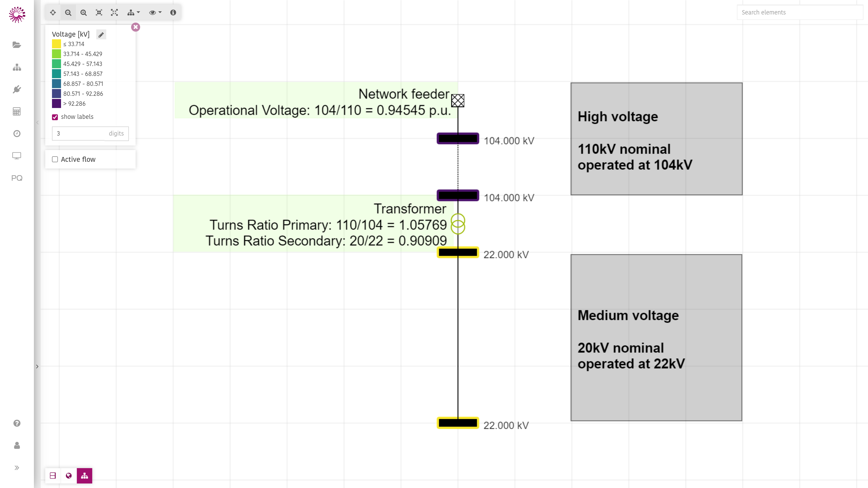
Task: Click the application logo at top left
Action: (17, 15)
